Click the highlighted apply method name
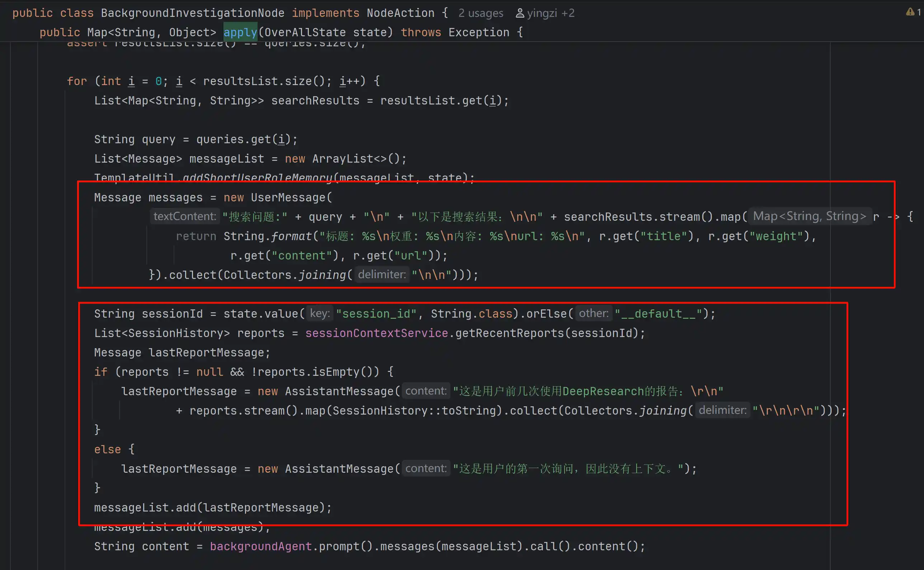 (x=240, y=32)
